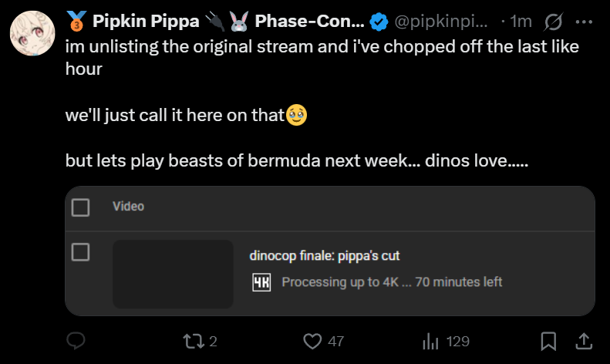
Task: Open Pipkin Pippa's profile avatar
Action: pyautogui.click(x=32, y=33)
